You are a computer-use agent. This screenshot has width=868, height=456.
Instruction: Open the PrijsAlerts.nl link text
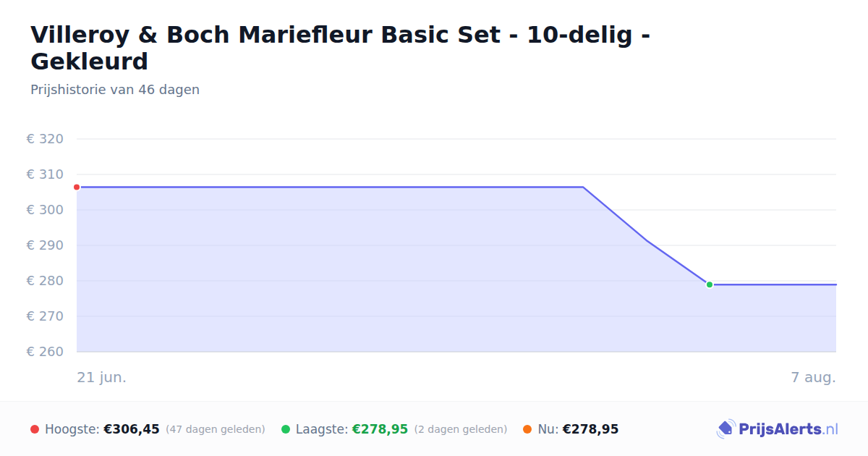[788, 429]
